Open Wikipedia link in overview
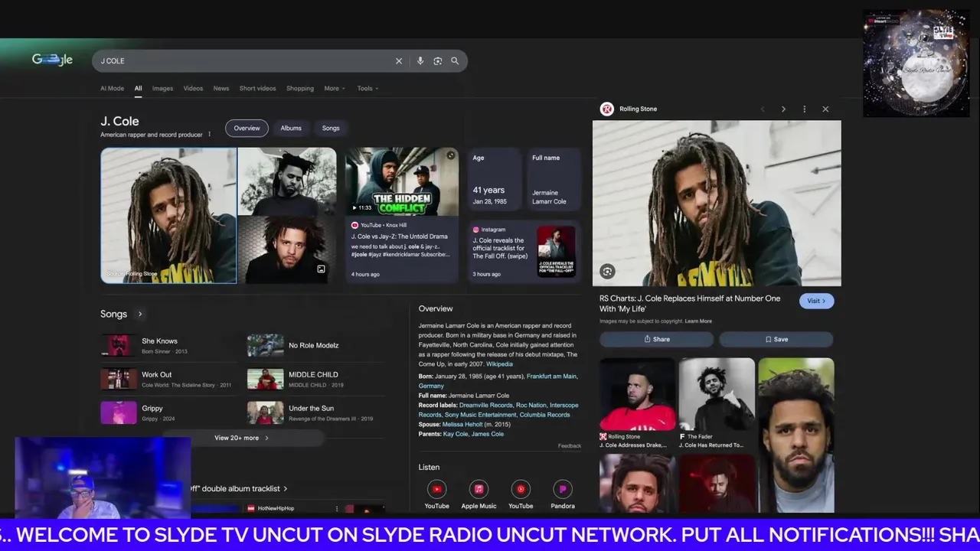Image resolution: width=980 pixels, height=551 pixels. coord(499,364)
